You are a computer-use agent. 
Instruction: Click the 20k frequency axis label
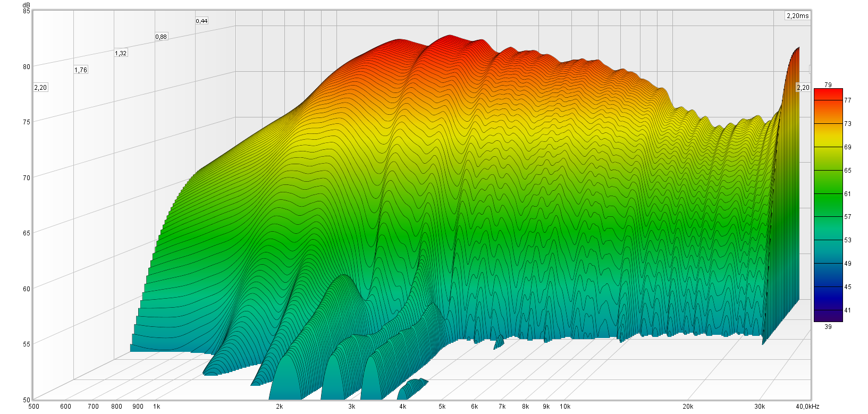click(x=688, y=407)
